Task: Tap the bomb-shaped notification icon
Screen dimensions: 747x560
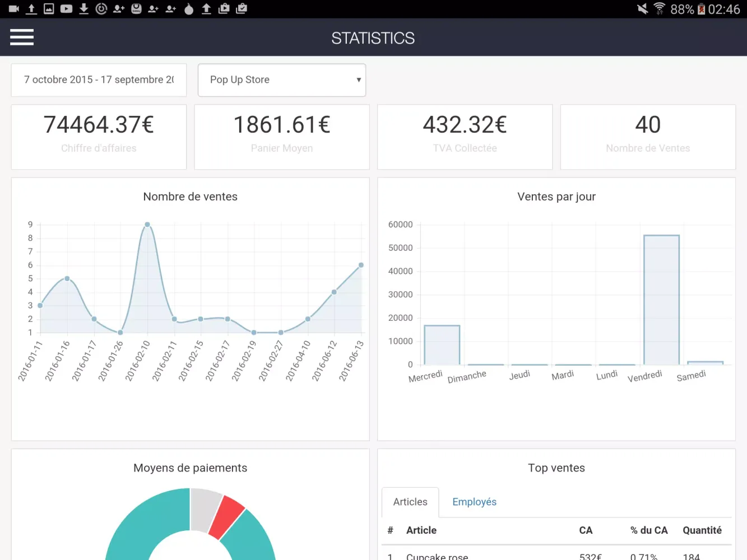Action: point(189,9)
